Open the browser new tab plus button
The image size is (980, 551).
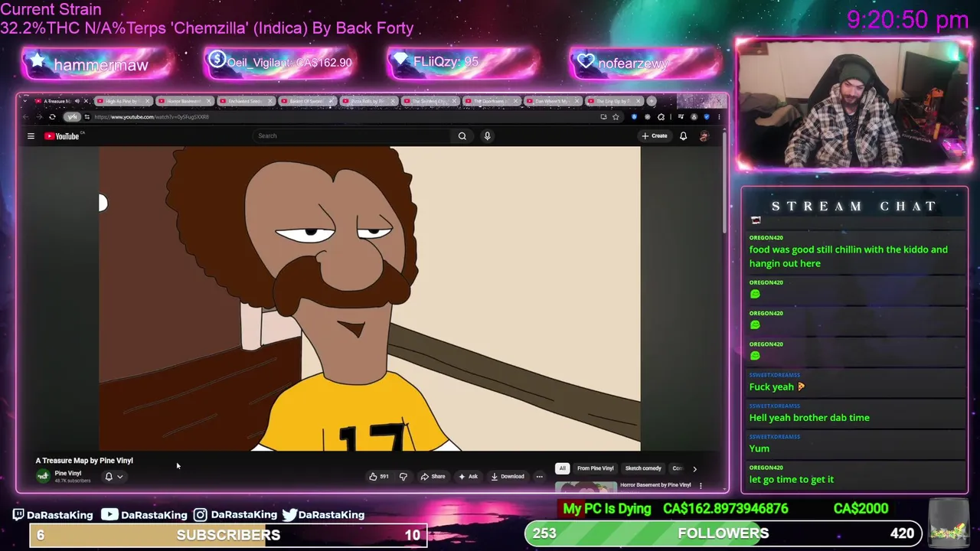coord(652,101)
